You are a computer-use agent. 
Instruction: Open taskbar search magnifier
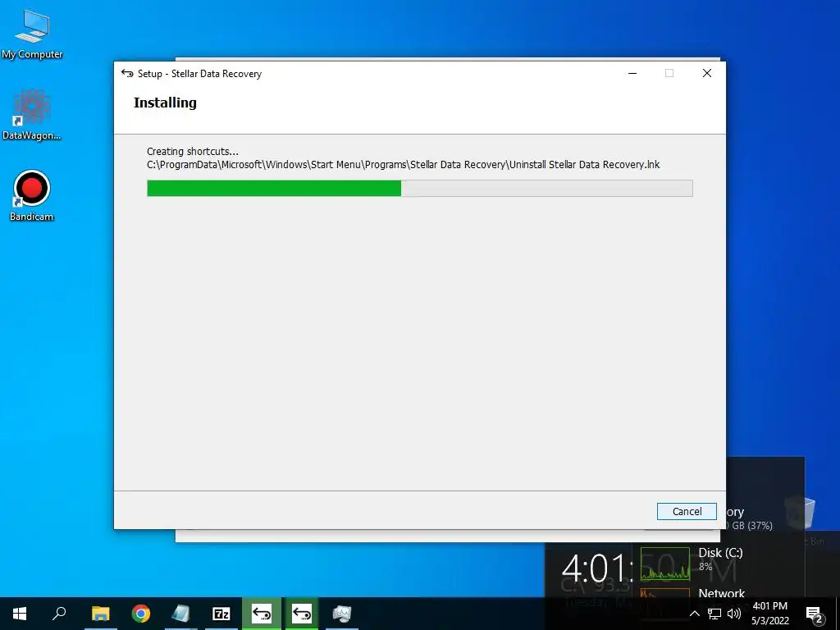pos(59,614)
